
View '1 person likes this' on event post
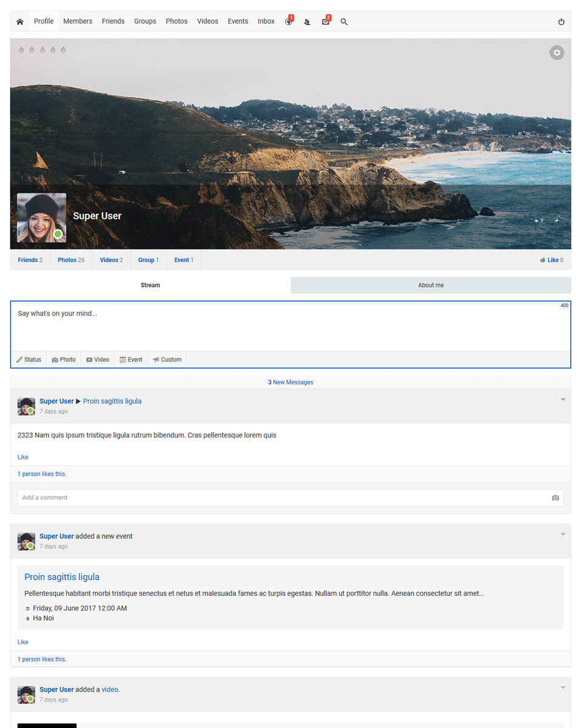[x=42, y=659]
